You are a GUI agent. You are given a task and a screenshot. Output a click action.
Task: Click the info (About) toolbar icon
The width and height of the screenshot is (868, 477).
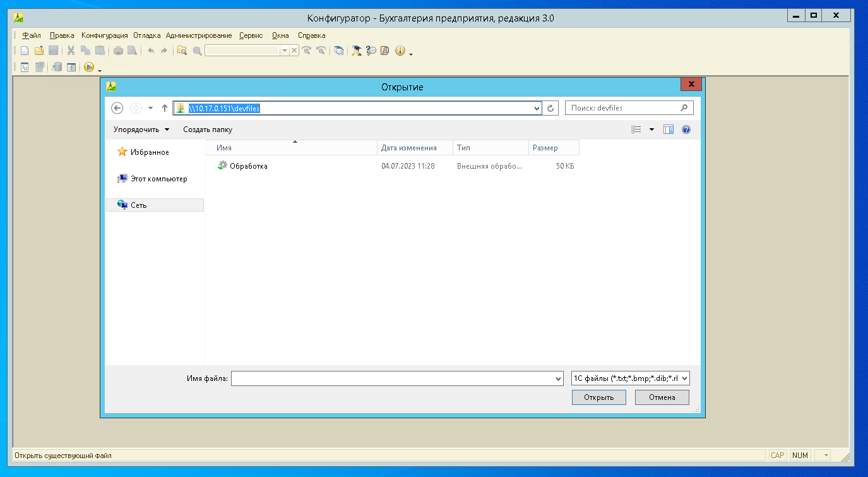point(400,51)
